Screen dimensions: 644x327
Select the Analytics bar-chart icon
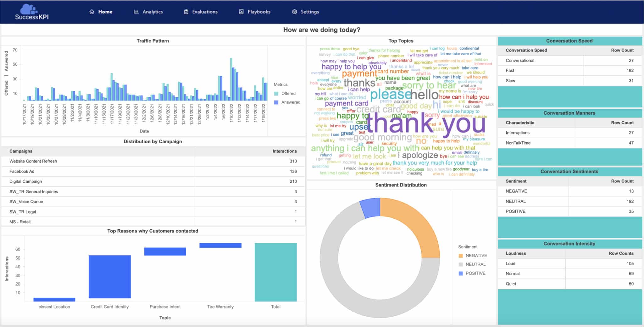(136, 11)
